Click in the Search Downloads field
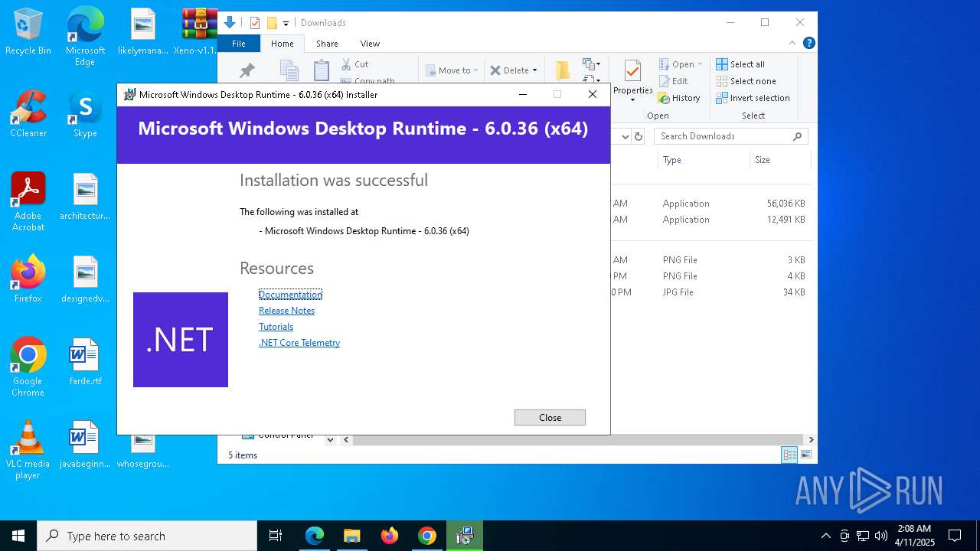980x551 pixels. pos(731,136)
